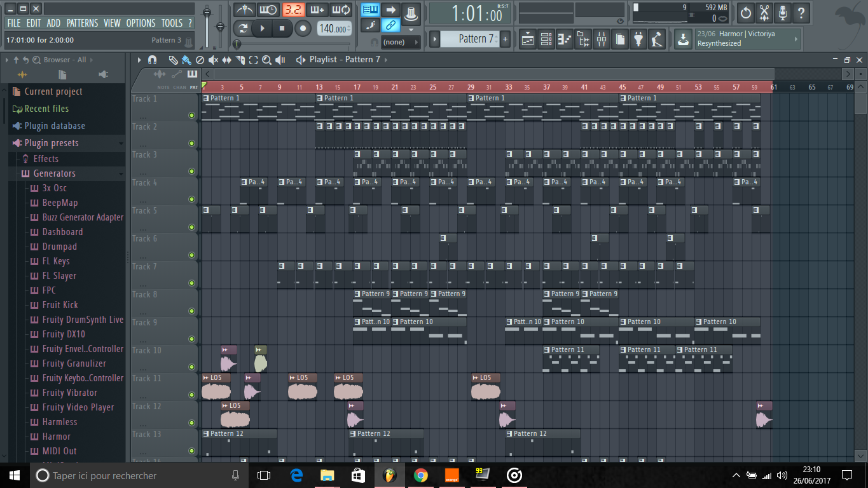
Task: Open the PATTERNS menu
Action: click(82, 23)
